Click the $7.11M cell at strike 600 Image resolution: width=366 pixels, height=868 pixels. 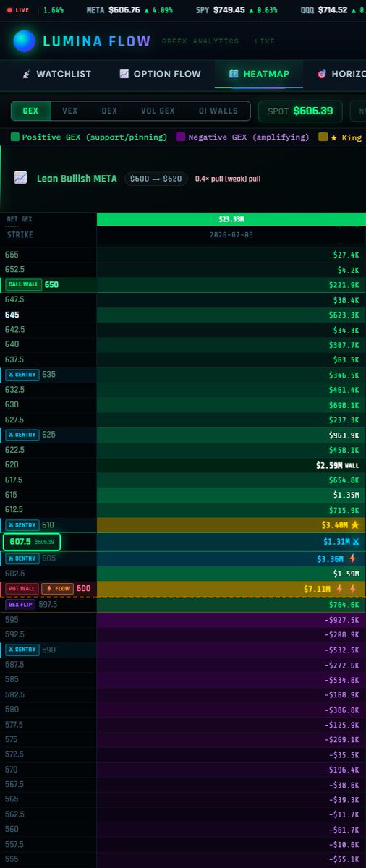click(x=231, y=589)
